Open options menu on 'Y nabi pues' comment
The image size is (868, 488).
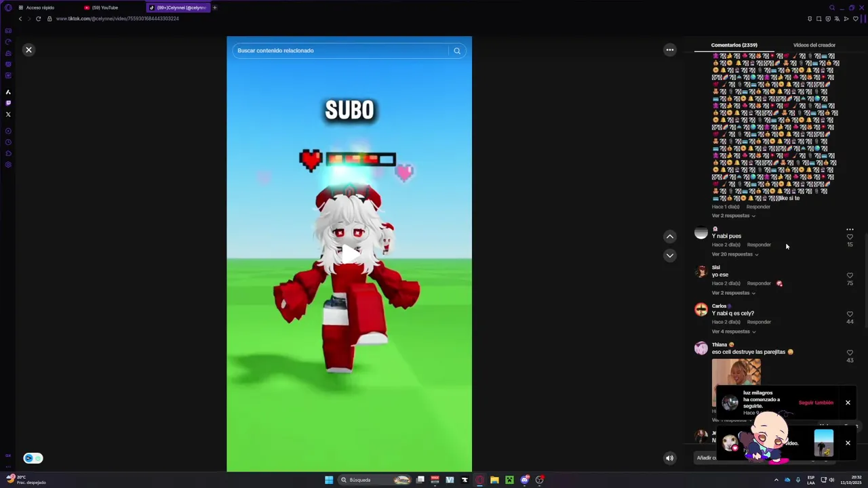[850, 230]
